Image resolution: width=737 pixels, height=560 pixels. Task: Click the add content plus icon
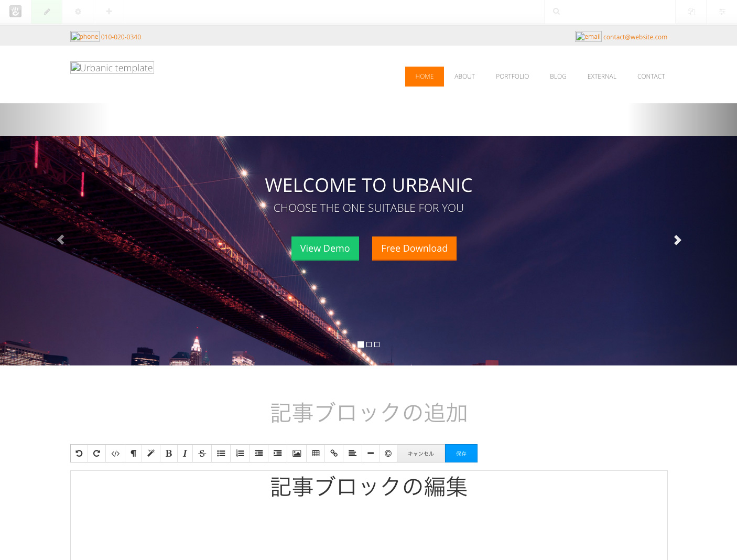109,12
